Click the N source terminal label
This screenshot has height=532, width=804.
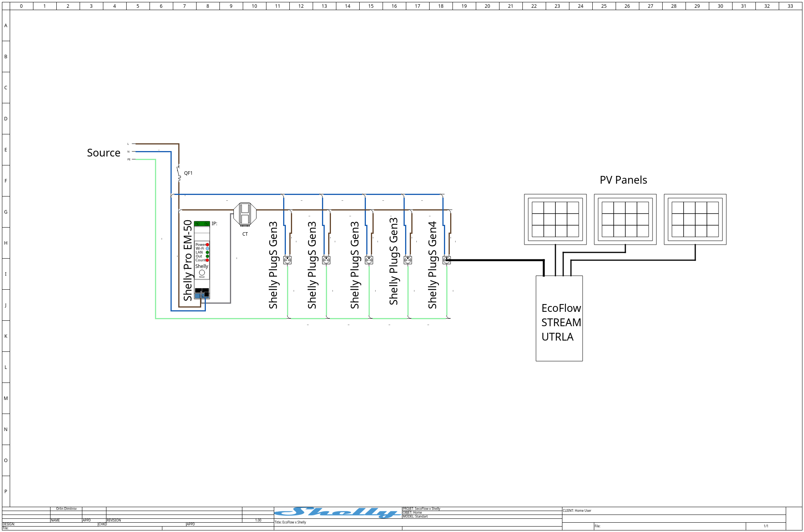(x=129, y=152)
